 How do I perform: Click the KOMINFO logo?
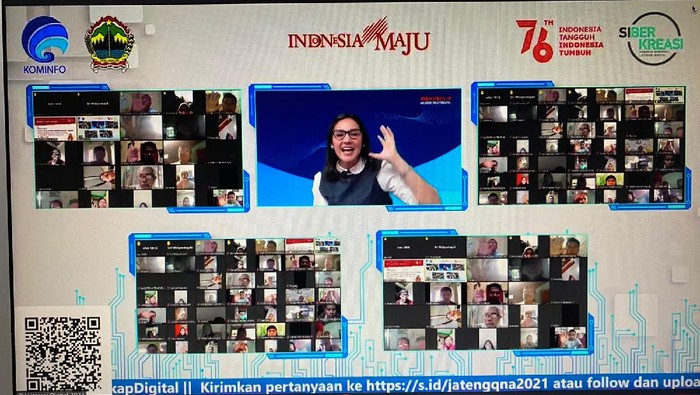tap(45, 45)
